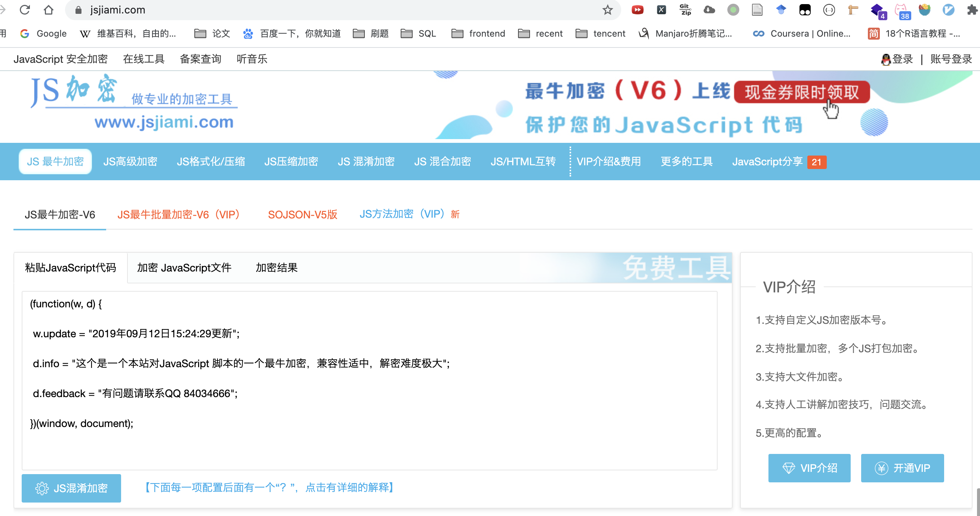Click the JS混淆加密 button

coord(71,488)
